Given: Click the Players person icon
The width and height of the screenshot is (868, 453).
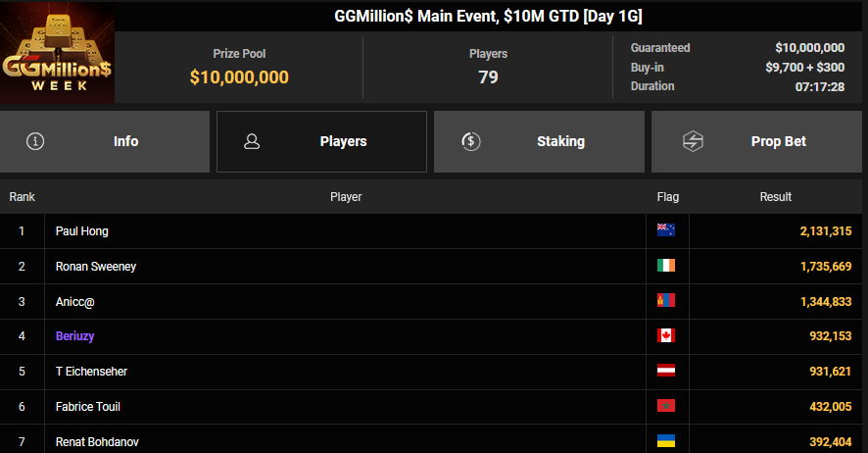Looking at the screenshot, I should click(252, 141).
